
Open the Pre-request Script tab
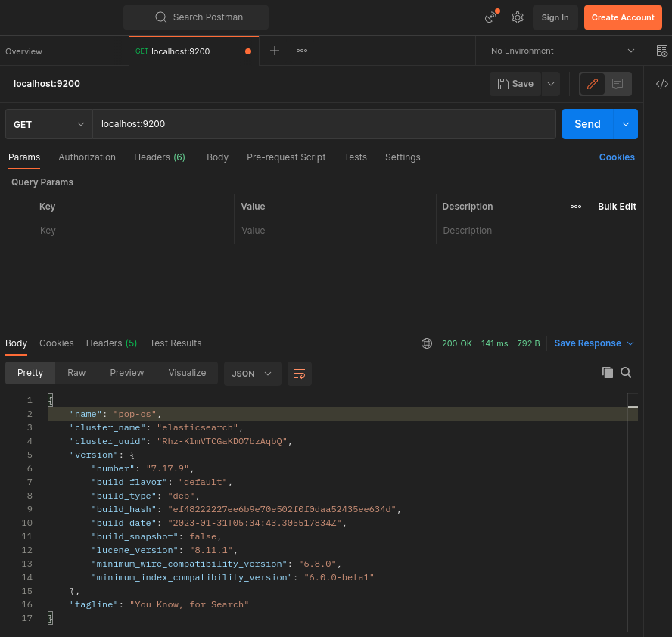286,157
